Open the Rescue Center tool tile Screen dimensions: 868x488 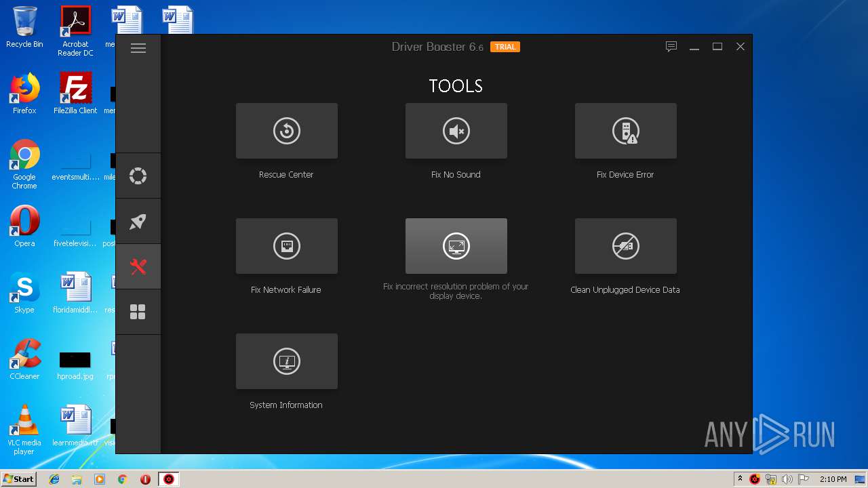click(x=287, y=131)
